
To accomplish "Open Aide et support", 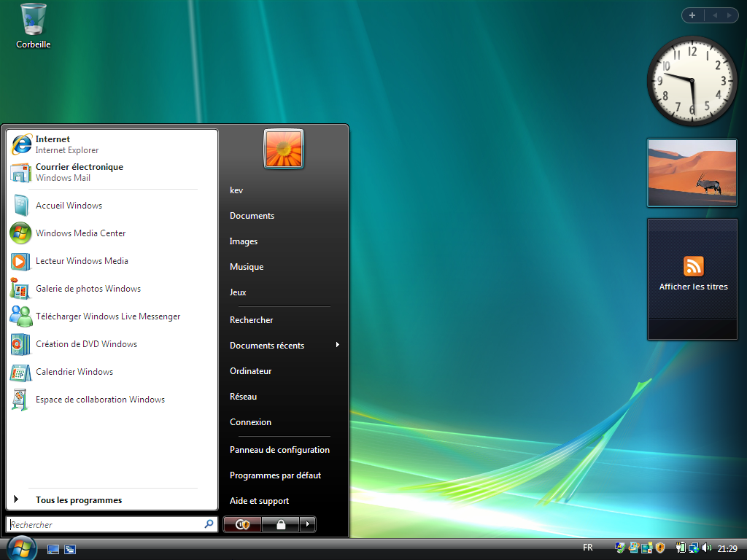I will 259,500.
